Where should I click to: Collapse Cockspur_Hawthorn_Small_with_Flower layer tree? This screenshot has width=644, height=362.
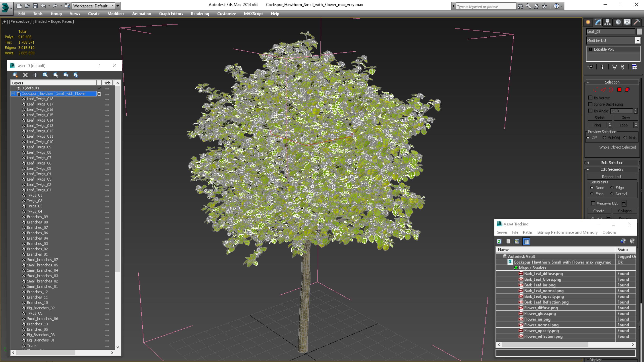13,94
